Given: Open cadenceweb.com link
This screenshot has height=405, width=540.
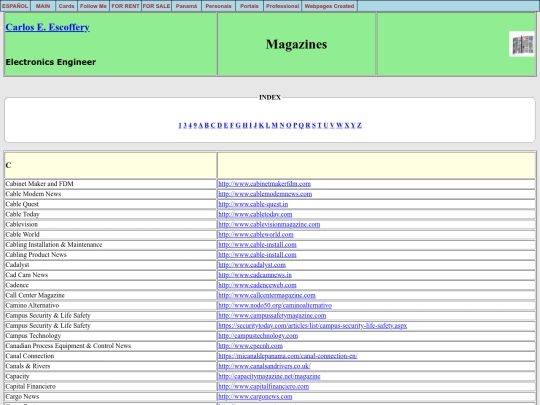Looking at the screenshot, I should pos(257,285).
